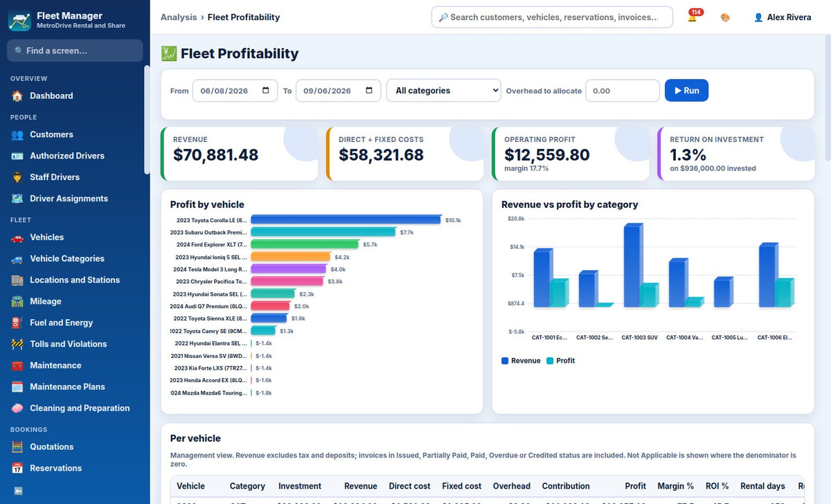Image resolution: width=831 pixels, height=504 pixels.
Task: Click the Vehicles red car icon
Action: click(x=17, y=237)
